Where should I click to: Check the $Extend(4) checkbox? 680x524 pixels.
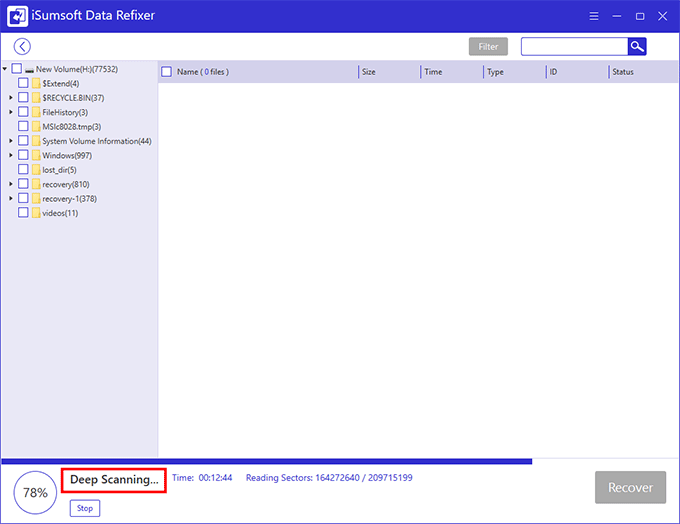pos(23,83)
